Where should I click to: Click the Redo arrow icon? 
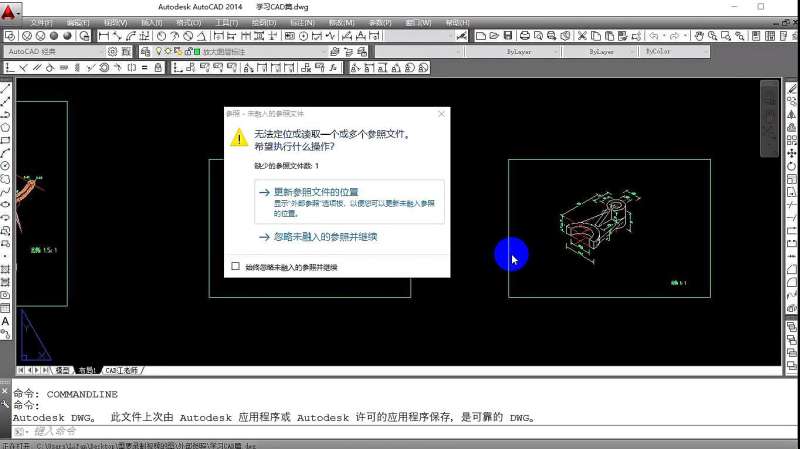tap(674, 36)
